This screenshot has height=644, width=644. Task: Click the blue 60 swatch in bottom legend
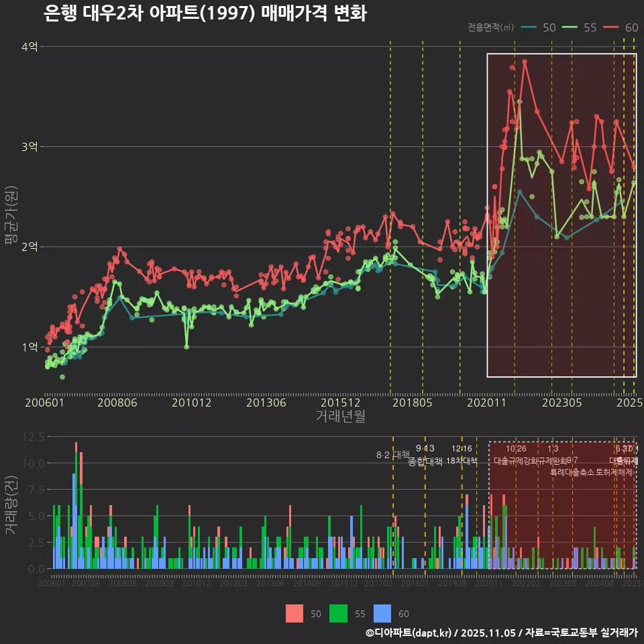coord(382,613)
